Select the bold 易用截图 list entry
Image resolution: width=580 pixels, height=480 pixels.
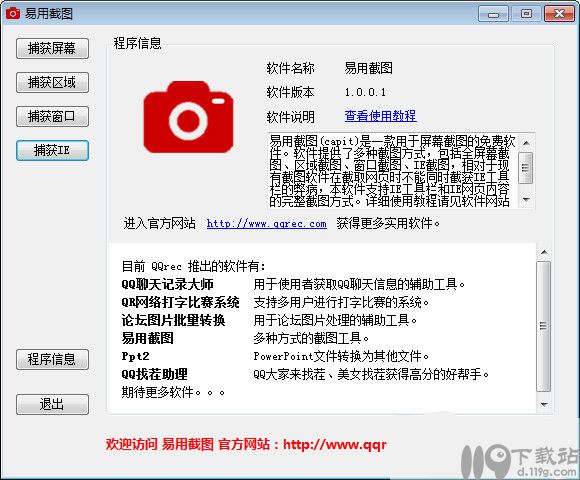click(x=147, y=338)
